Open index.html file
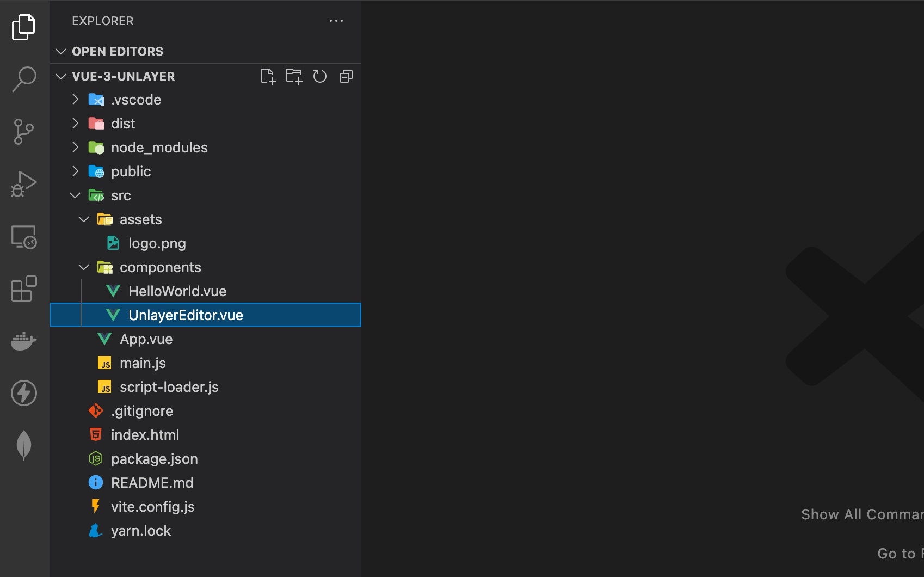The height and width of the screenshot is (577, 924). (206, 435)
